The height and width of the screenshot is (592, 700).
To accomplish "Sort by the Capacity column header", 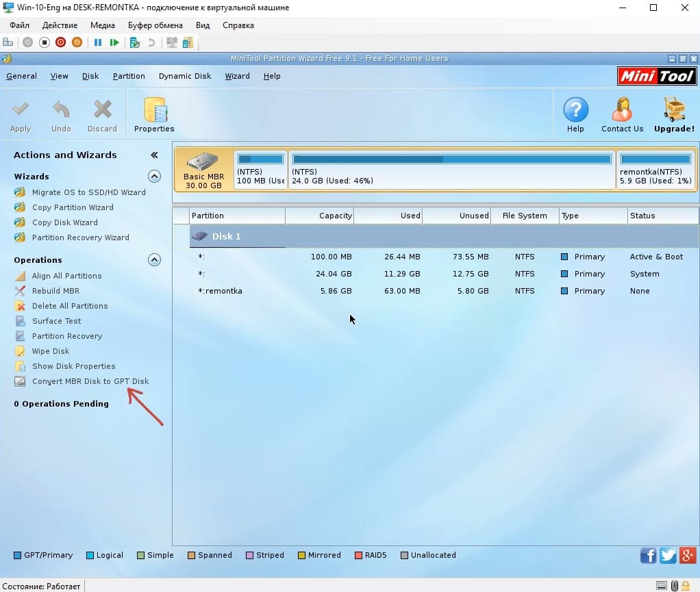I will 320,216.
